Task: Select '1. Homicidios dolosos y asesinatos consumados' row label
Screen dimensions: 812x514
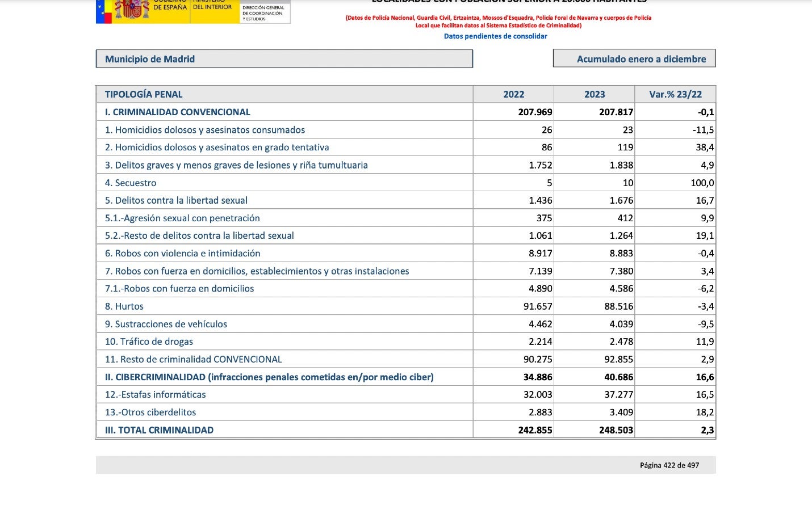Action: [205, 130]
